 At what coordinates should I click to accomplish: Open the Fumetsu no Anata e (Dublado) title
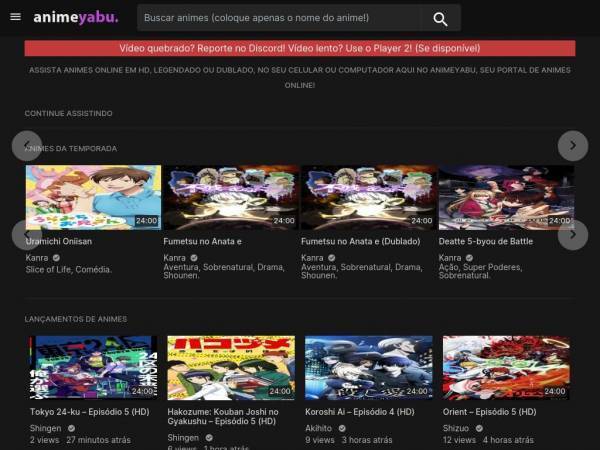coord(360,241)
